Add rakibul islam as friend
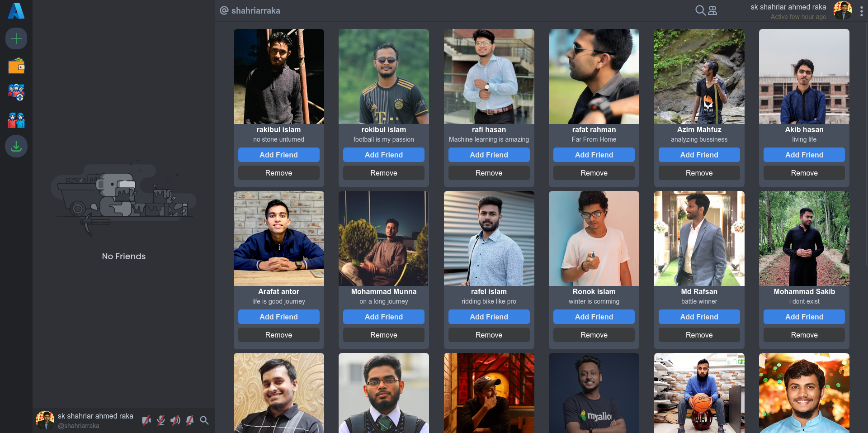Image resolution: width=868 pixels, height=433 pixels. 278,155
